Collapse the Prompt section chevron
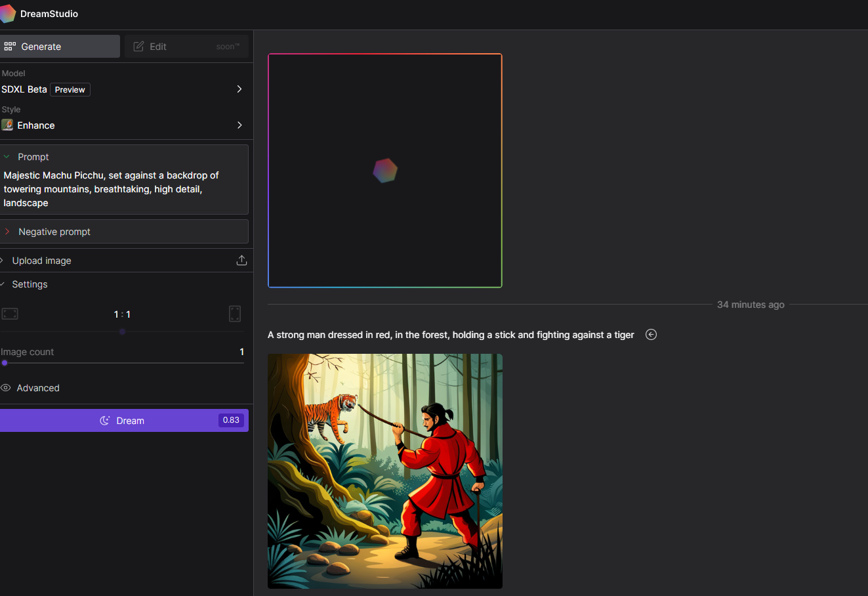The image size is (868, 596). [7, 157]
